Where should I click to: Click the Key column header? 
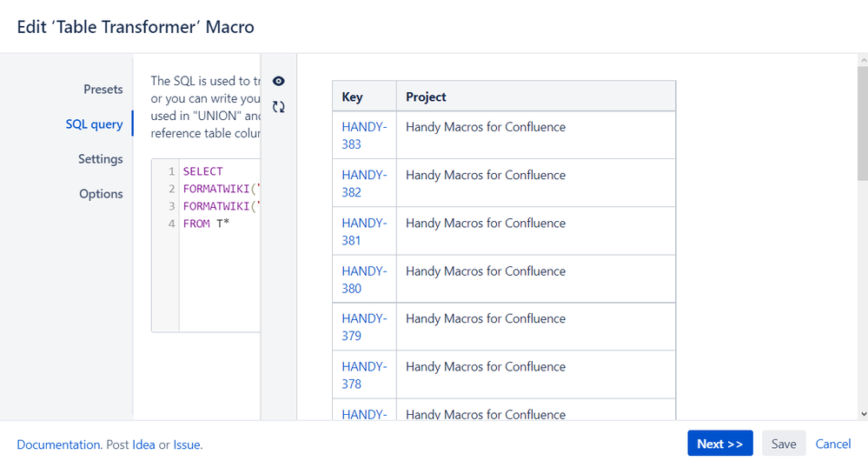coord(353,97)
